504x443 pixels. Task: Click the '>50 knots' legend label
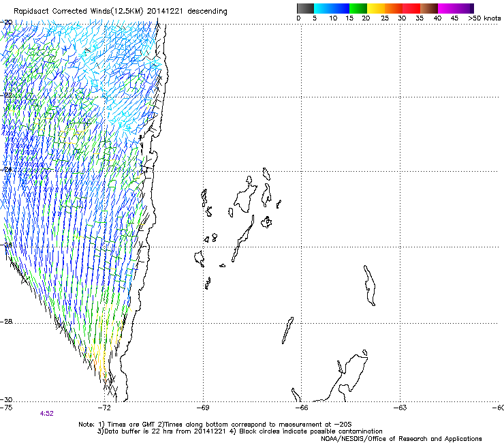tap(484, 18)
